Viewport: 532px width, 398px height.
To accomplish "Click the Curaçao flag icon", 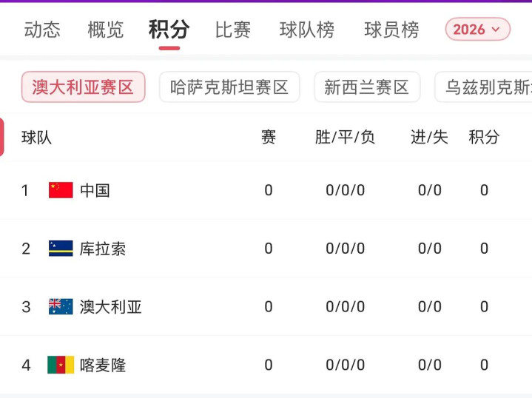I will (61, 249).
